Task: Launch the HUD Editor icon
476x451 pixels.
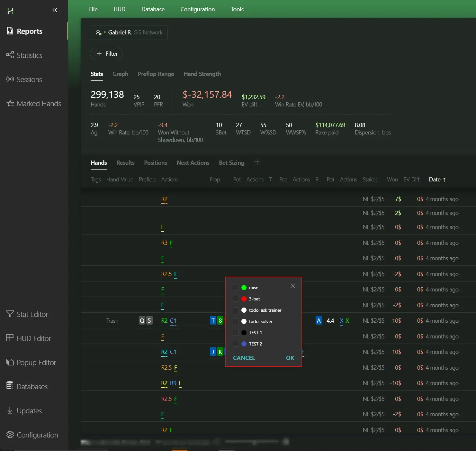Action: tap(10, 338)
